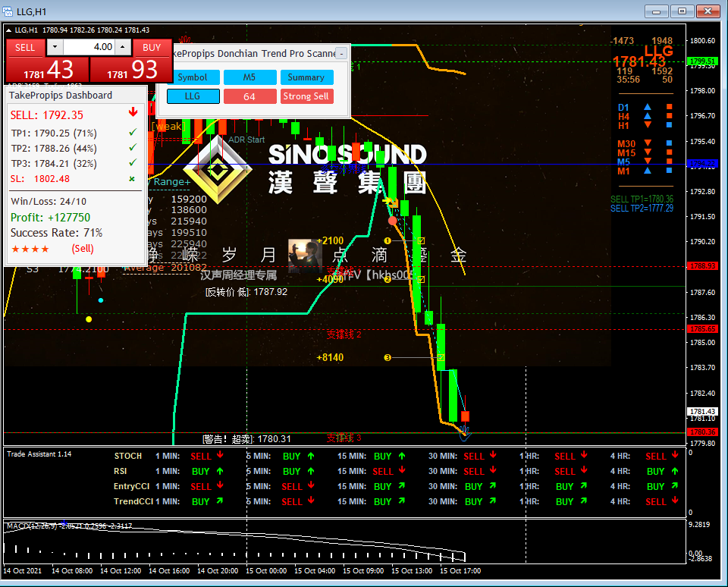Image resolution: width=728 pixels, height=587 pixels.
Task: Click the red SELL one-click trading button
Action: coord(25,47)
